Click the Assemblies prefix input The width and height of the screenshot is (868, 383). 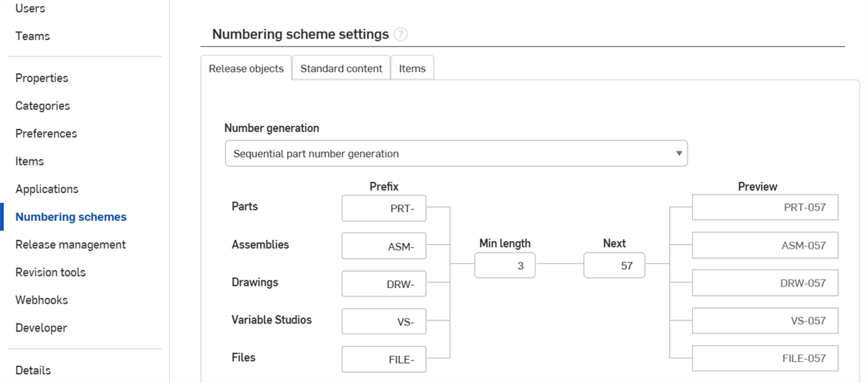(383, 246)
